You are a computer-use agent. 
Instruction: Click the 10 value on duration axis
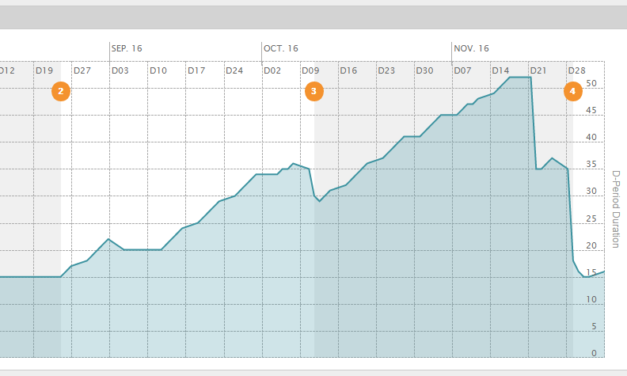[591, 300]
